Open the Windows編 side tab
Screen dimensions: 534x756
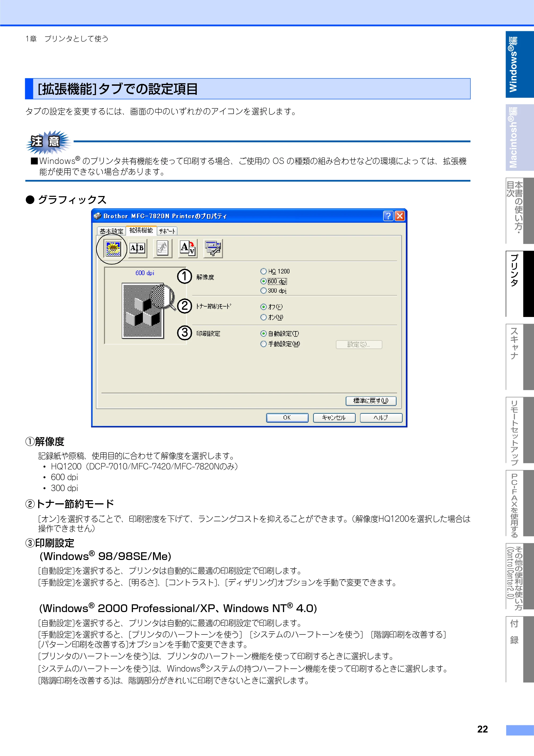pos(520,65)
